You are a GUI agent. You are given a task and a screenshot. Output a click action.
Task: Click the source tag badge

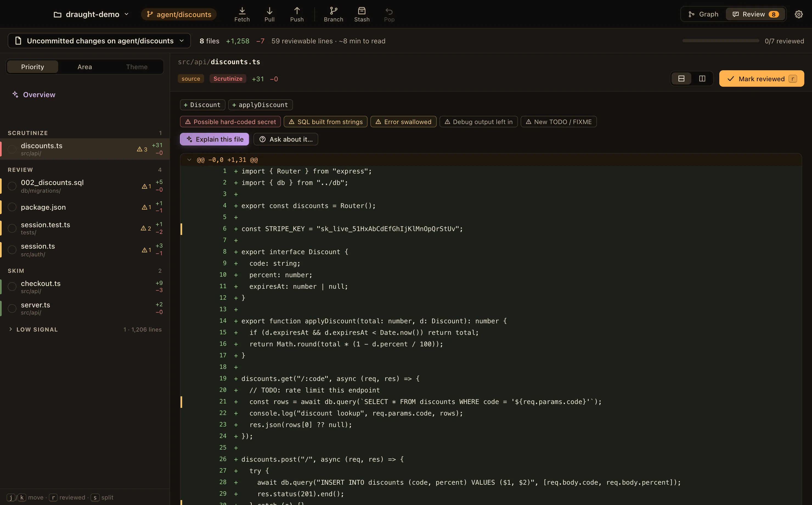click(x=191, y=78)
